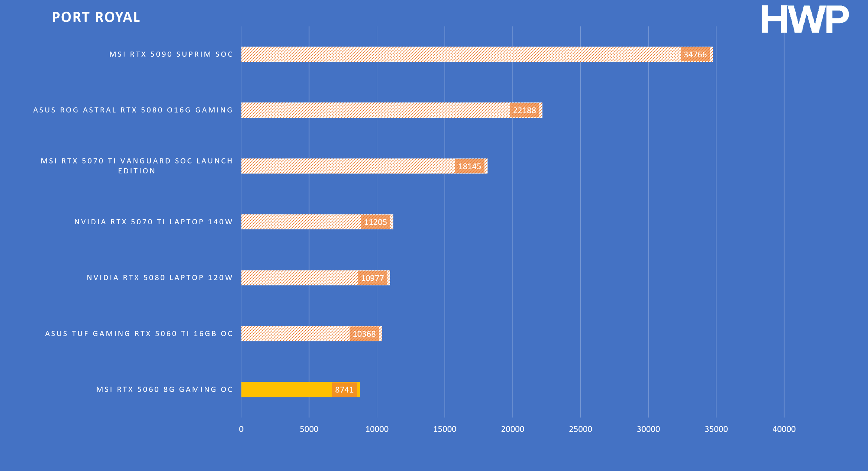Click the HWP logo
The height and width of the screenshot is (471, 868).
[805, 19]
